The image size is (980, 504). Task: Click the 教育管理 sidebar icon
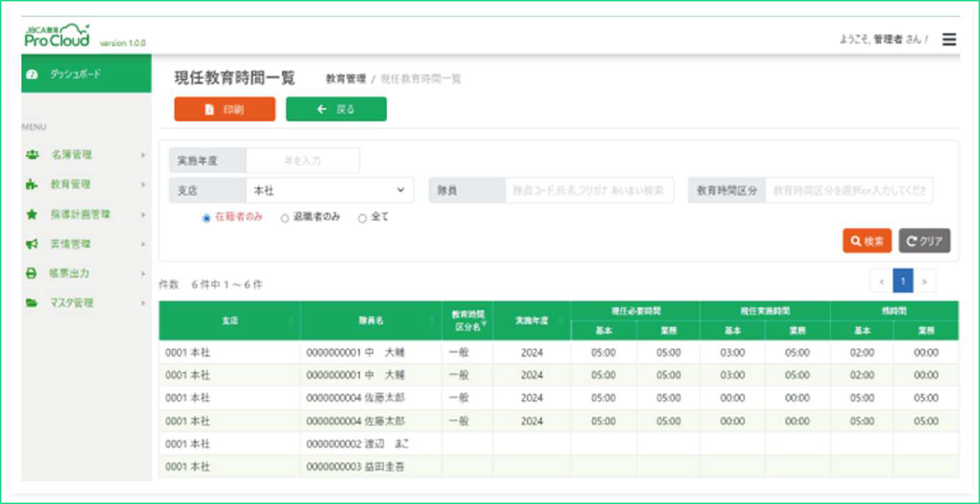pyautogui.click(x=31, y=185)
